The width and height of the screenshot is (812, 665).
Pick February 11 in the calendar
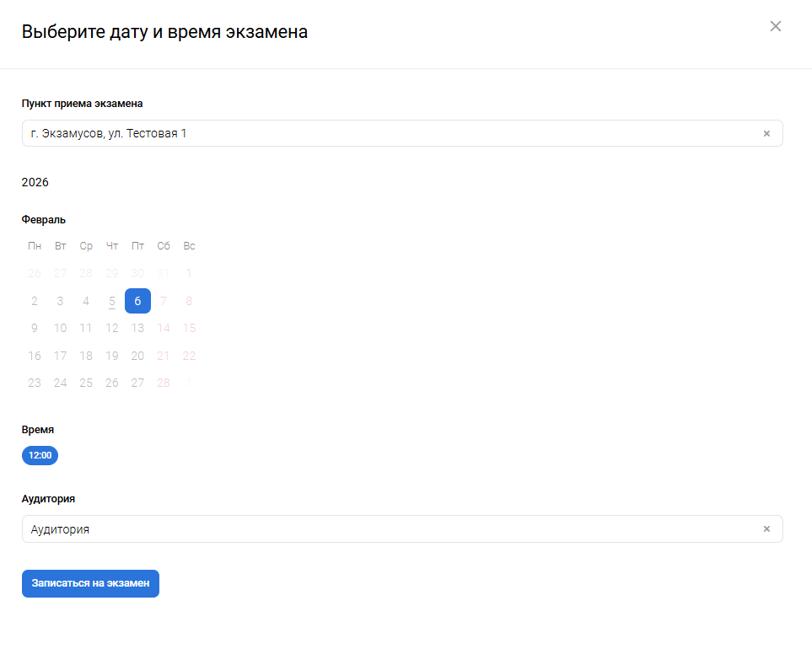tap(86, 328)
